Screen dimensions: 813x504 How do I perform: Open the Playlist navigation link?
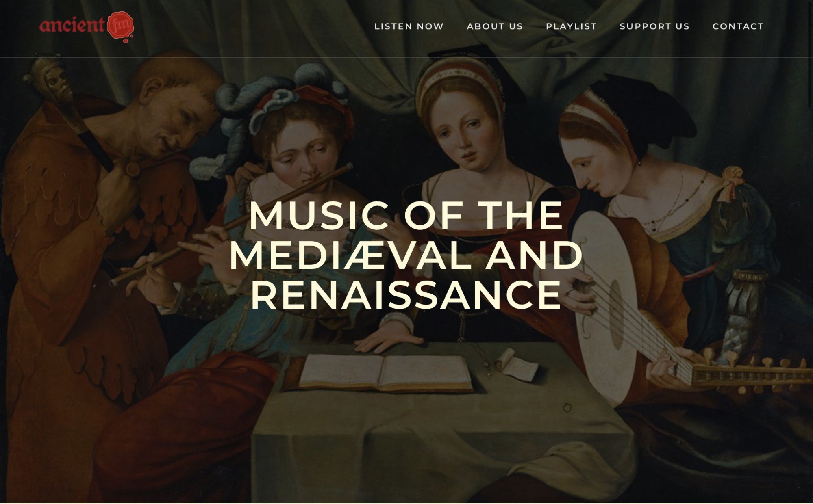(x=572, y=26)
